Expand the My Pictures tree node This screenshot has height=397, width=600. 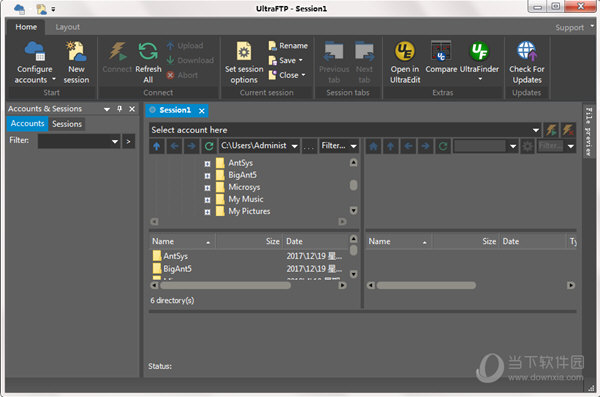[x=207, y=212]
